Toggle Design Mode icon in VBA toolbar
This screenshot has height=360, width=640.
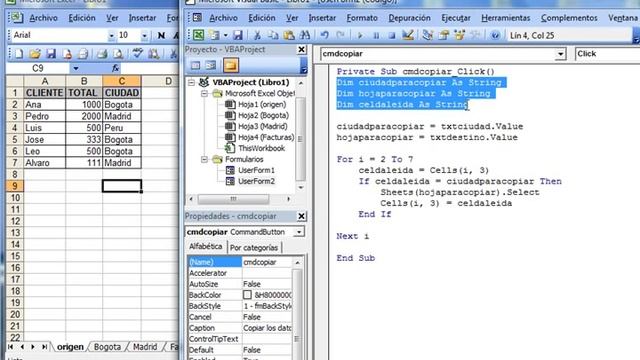[407, 36]
